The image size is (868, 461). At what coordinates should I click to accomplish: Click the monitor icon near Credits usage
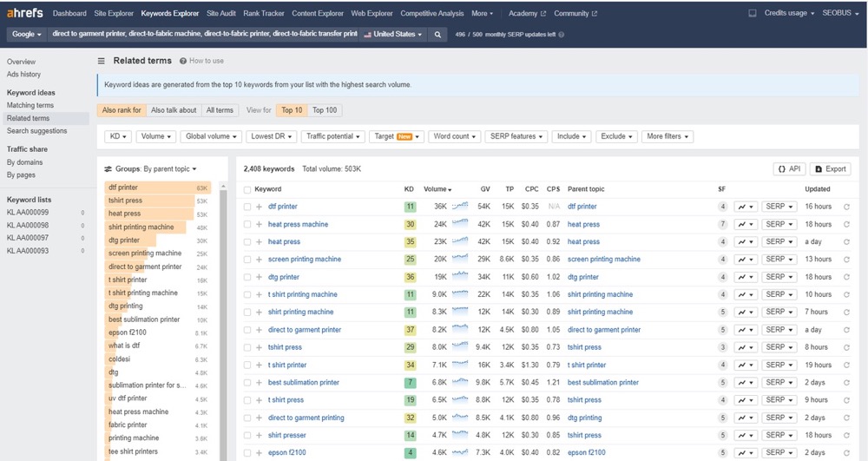pyautogui.click(x=753, y=13)
